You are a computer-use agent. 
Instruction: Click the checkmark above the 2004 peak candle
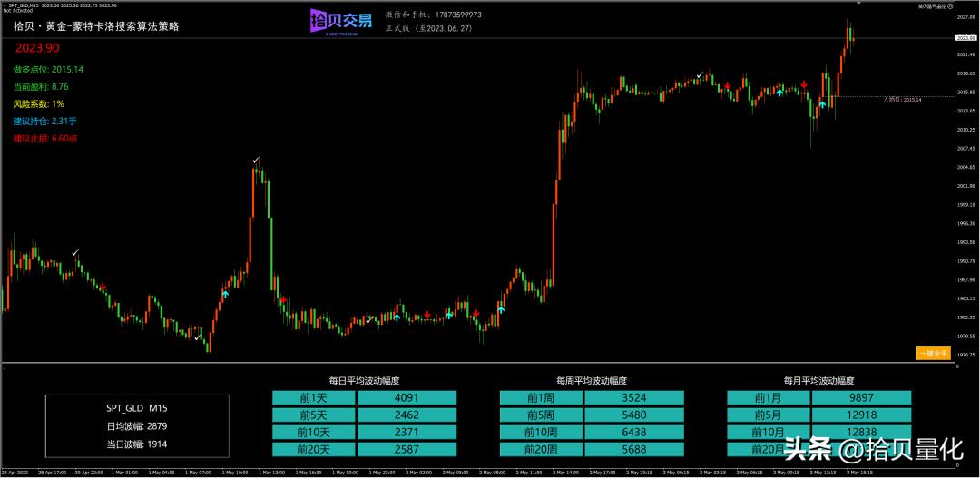[x=256, y=161]
